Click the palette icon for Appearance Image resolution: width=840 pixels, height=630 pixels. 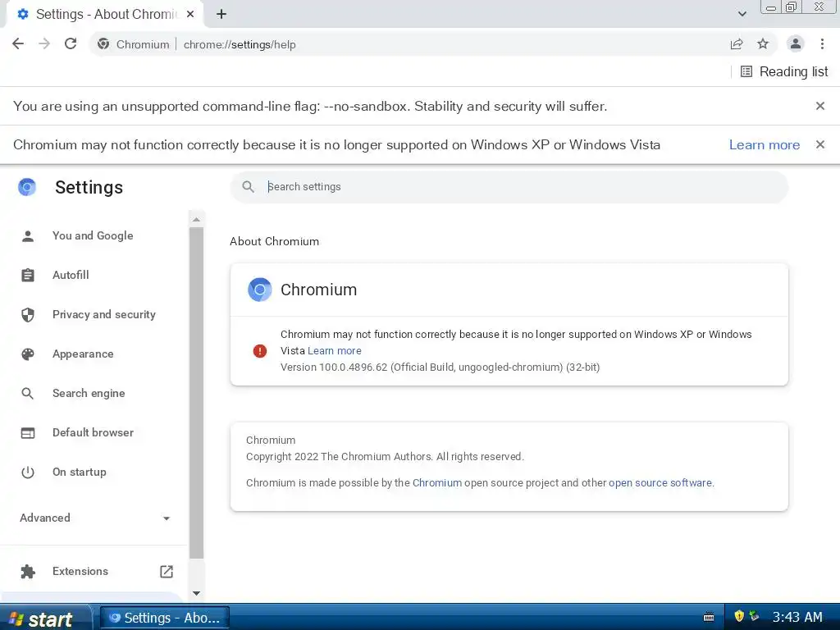click(27, 354)
